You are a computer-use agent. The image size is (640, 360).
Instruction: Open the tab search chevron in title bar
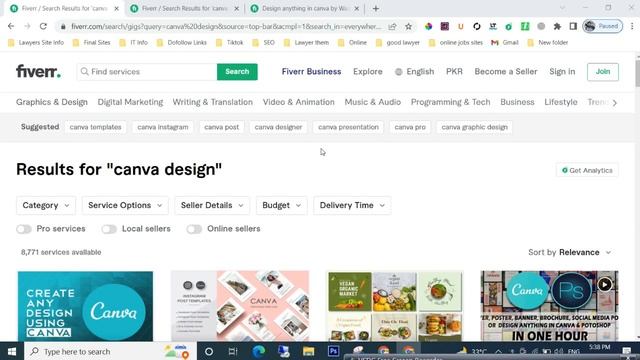point(562,8)
